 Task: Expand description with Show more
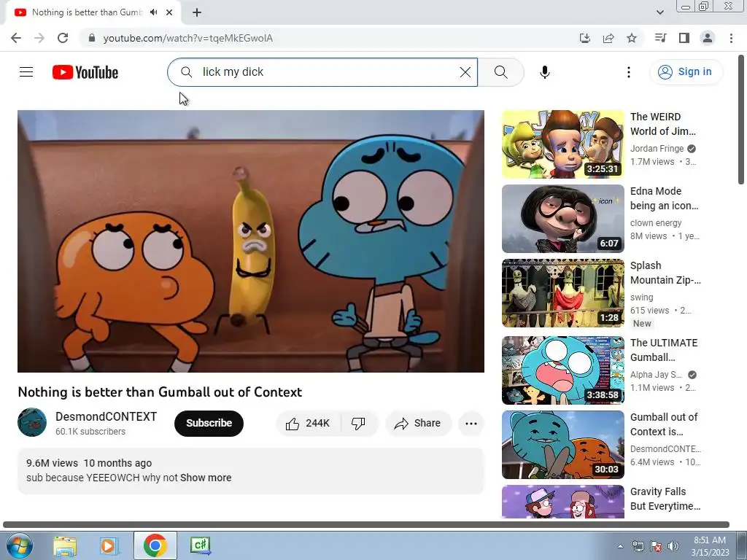click(x=206, y=478)
